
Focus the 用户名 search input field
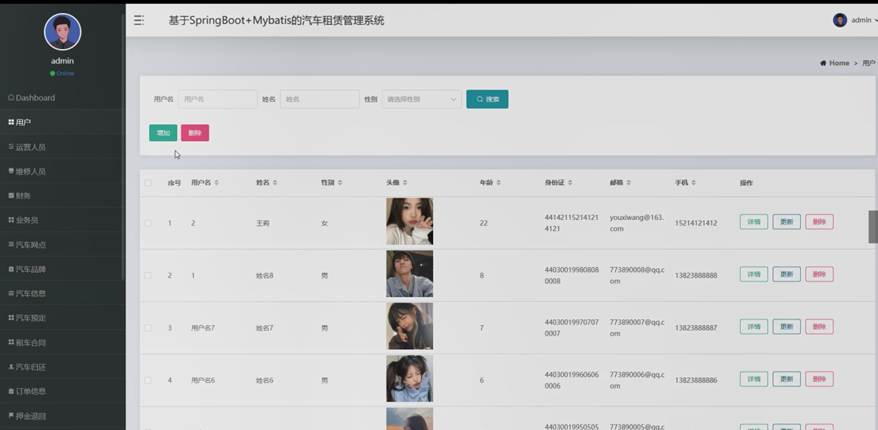(x=218, y=99)
